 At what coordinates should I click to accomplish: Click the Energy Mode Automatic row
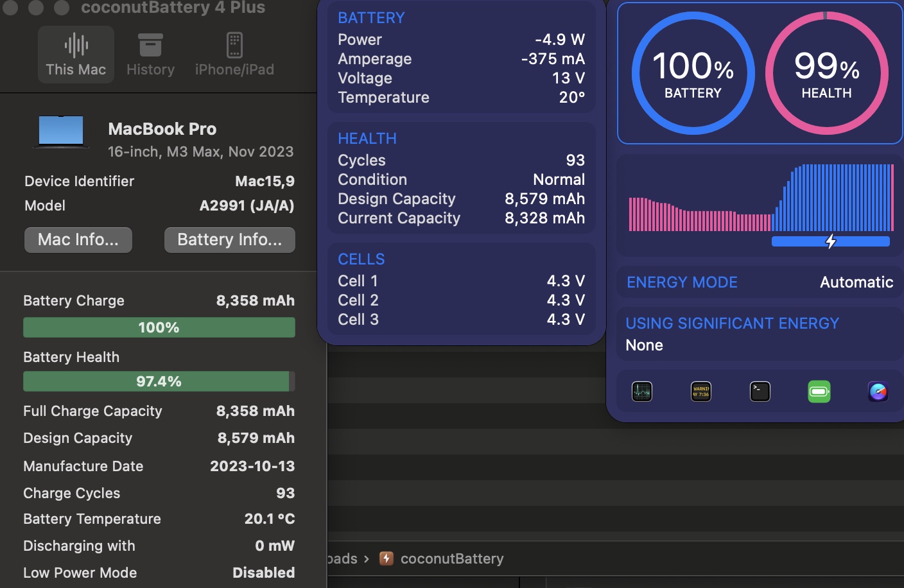click(x=760, y=282)
